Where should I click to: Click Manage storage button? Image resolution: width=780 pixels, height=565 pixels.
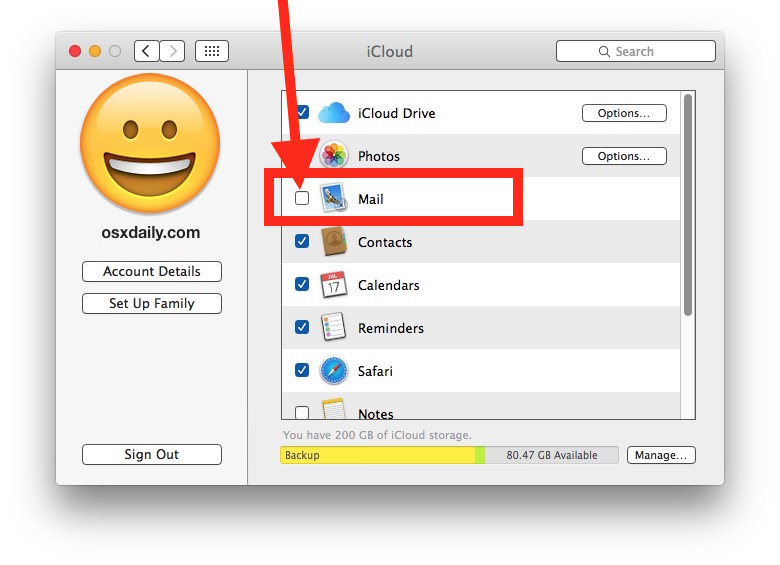point(661,455)
